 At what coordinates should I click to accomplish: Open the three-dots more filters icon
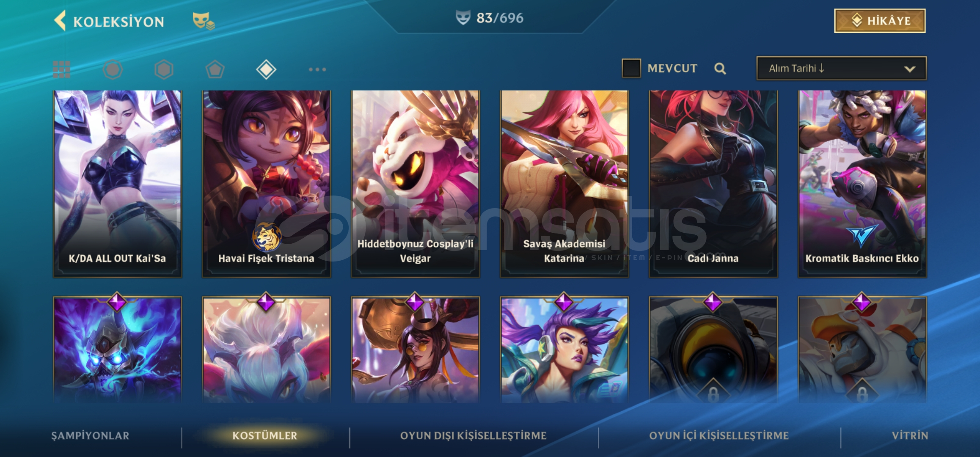pyautogui.click(x=317, y=69)
